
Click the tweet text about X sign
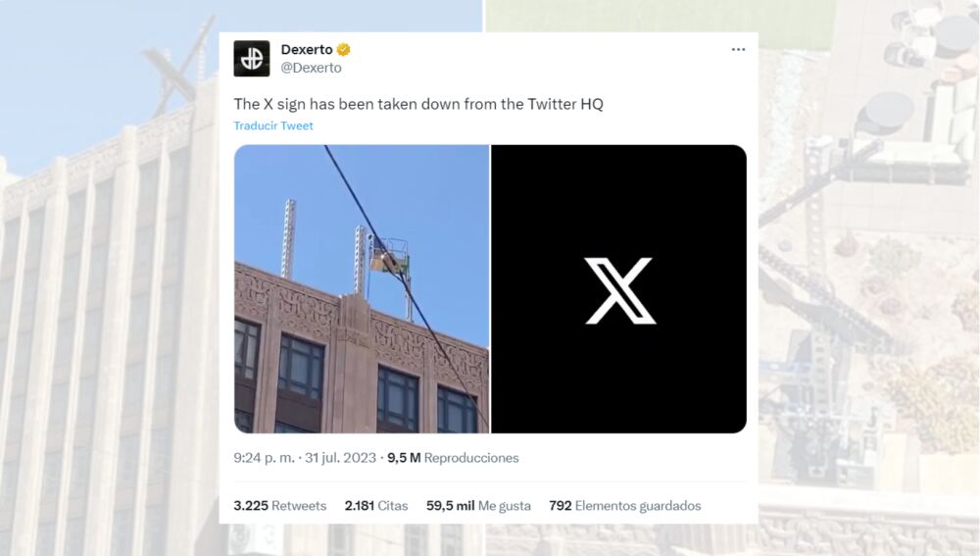418,104
